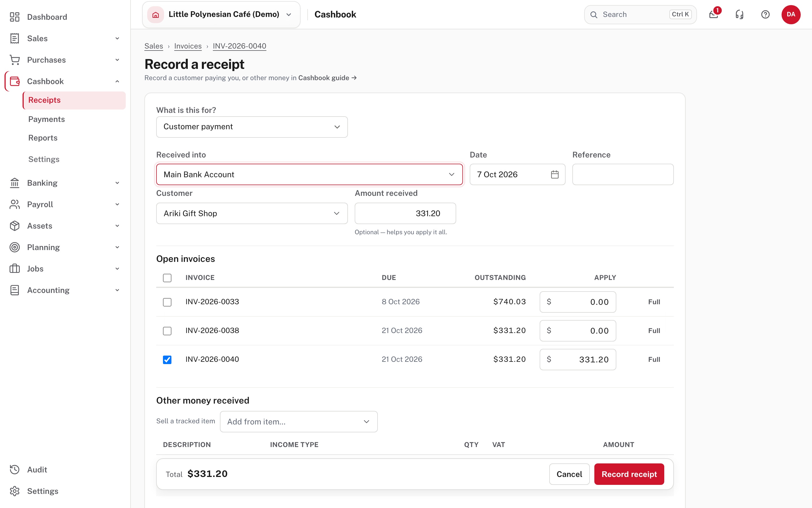Click the Jobs briefcase icon
Viewport: 812px width, 508px height.
pyautogui.click(x=14, y=269)
